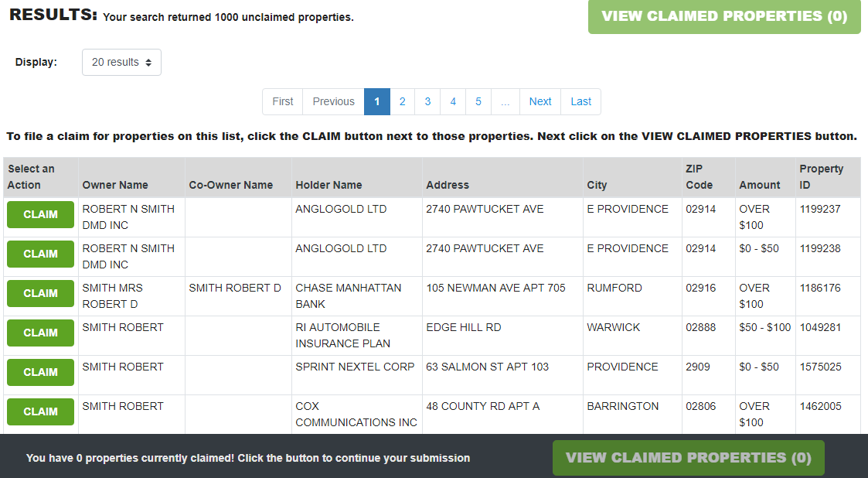The height and width of the screenshot is (478, 868).
Task: Select holder COX COMMUNICATIONS INC
Action: click(x=356, y=415)
